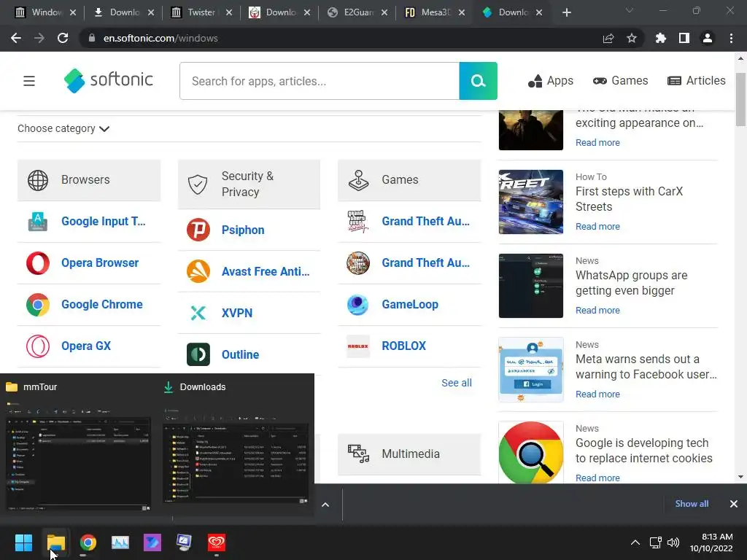The width and height of the screenshot is (747, 560).
Task: Open the Security & Privacy category header
Action: click(x=249, y=184)
